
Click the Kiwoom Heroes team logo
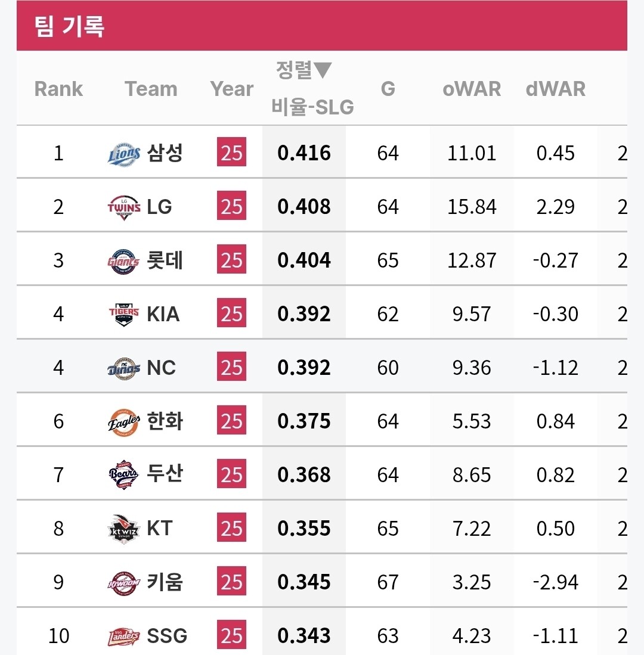125,582
